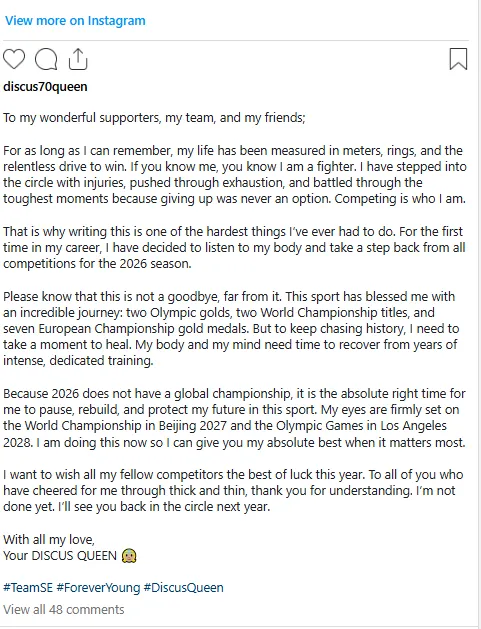The image size is (481, 629).
Task: Select the paragraph beginning 'That is why writing'
Action: [234, 248]
